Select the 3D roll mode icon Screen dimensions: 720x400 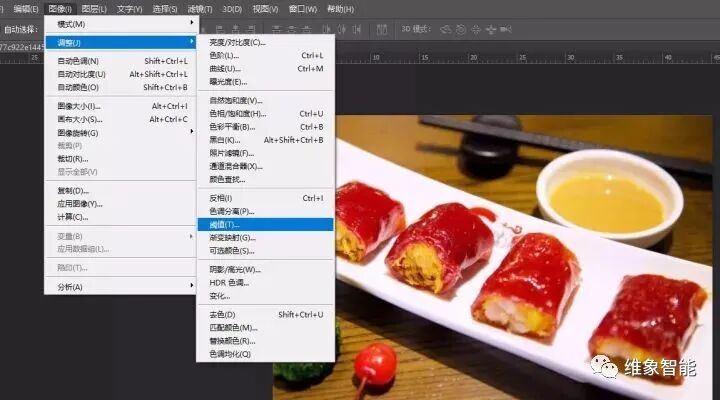461,29
